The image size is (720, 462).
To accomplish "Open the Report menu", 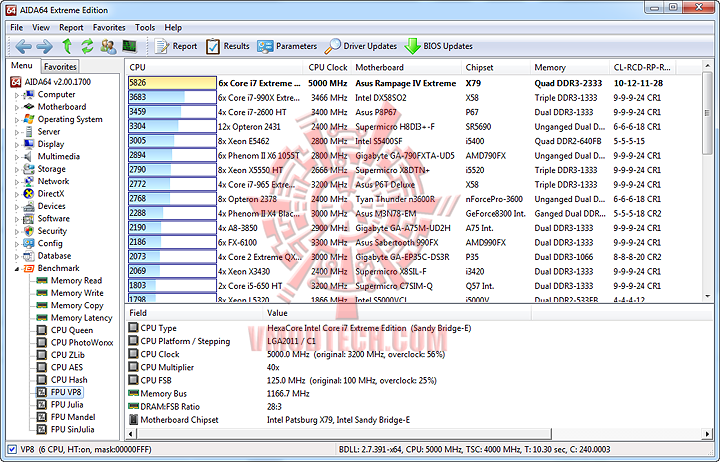I will click(x=71, y=28).
